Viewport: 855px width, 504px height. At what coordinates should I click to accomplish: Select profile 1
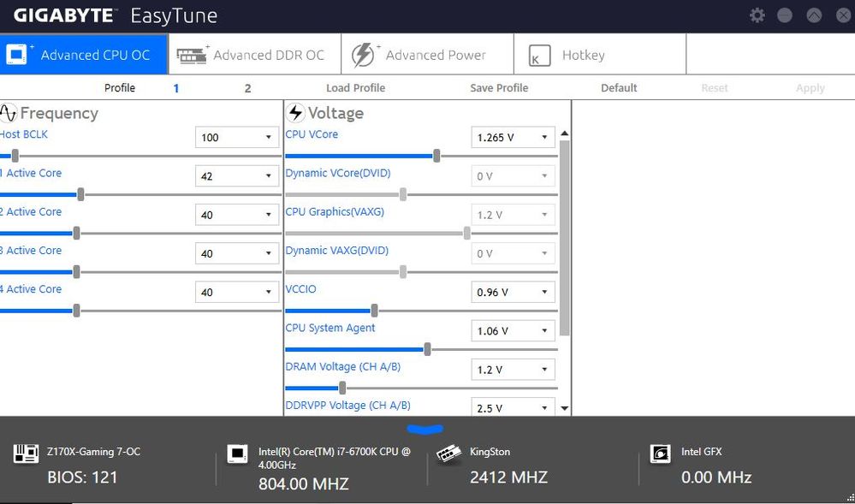point(176,87)
